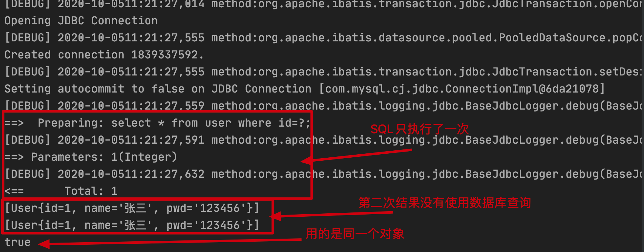Click the red annotation '用的是同一个对象'
The image size is (644, 252).
tap(355, 234)
